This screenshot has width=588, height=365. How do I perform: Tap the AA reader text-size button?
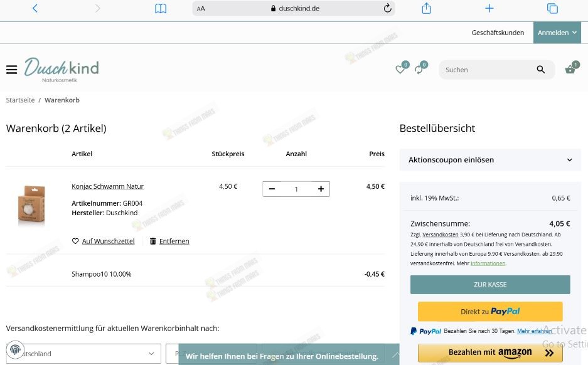(x=201, y=8)
